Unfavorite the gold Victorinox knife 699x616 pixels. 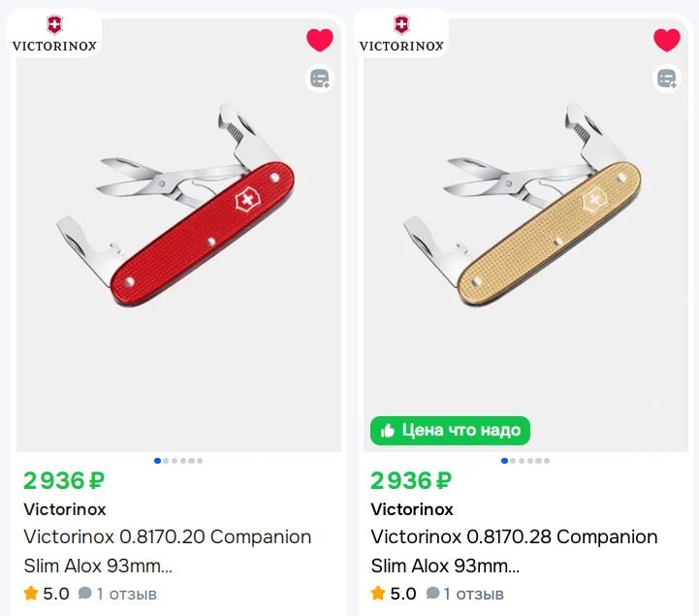pyautogui.click(x=666, y=40)
